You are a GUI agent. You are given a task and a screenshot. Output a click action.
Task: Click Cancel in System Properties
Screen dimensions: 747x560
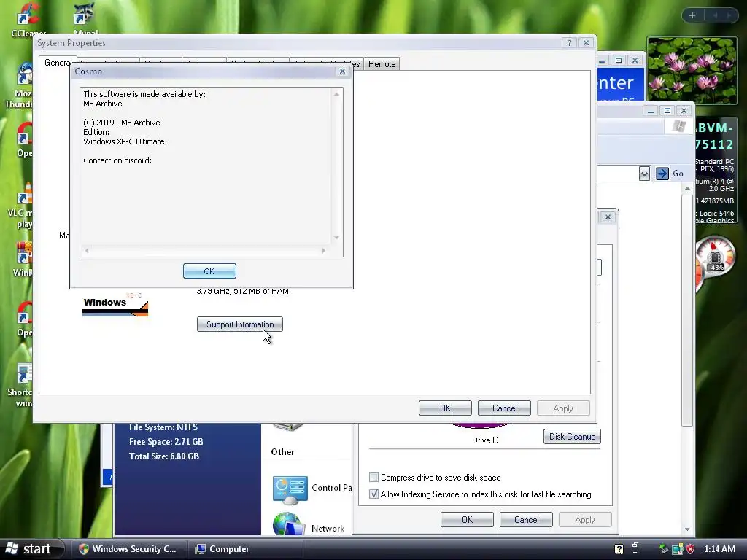[x=504, y=408]
